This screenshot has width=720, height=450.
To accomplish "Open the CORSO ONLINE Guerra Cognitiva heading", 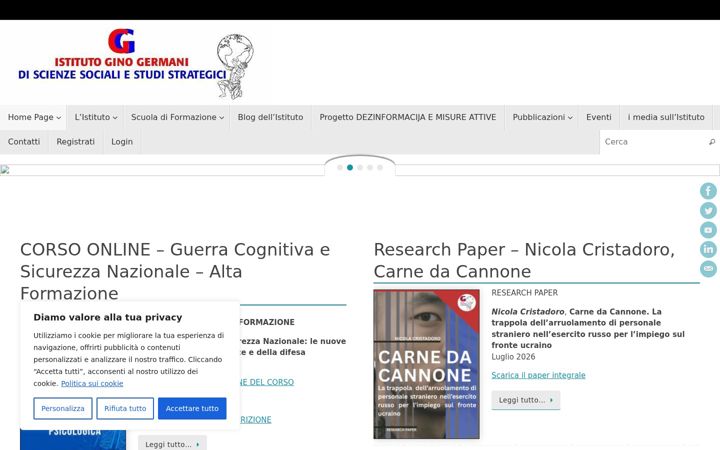I will 175,271.
